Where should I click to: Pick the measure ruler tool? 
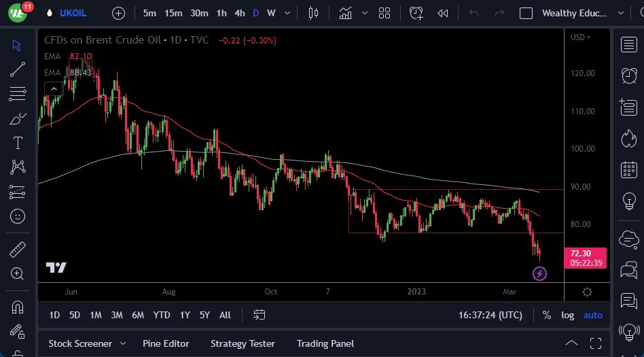pyautogui.click(x=18, y=250)
